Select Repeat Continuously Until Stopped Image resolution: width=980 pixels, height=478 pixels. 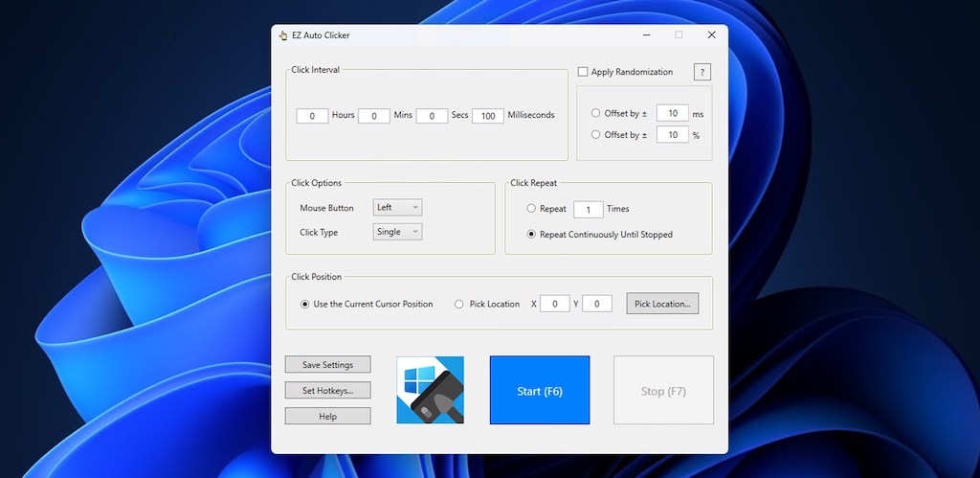pos(532,234)
